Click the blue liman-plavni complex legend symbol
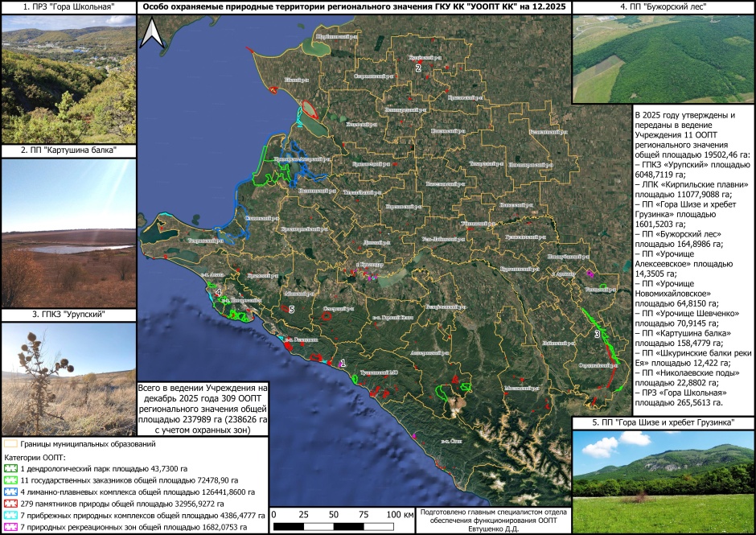Viewport: 756px width, 535px height. [11, 492]
